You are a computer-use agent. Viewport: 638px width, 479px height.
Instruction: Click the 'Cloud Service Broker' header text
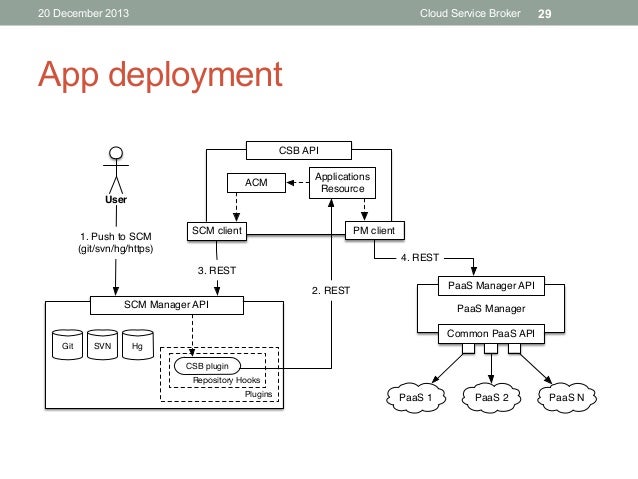(470, 13)
